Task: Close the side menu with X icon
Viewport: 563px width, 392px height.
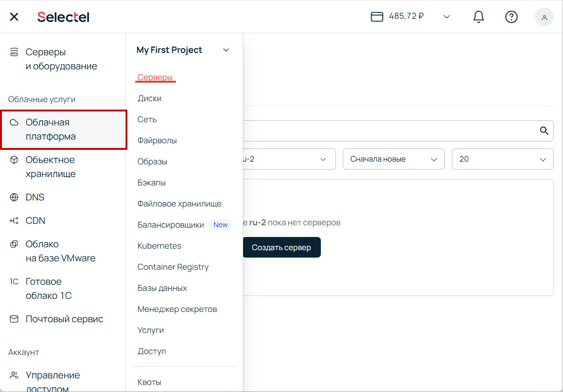Action: [x=14, y=17]
